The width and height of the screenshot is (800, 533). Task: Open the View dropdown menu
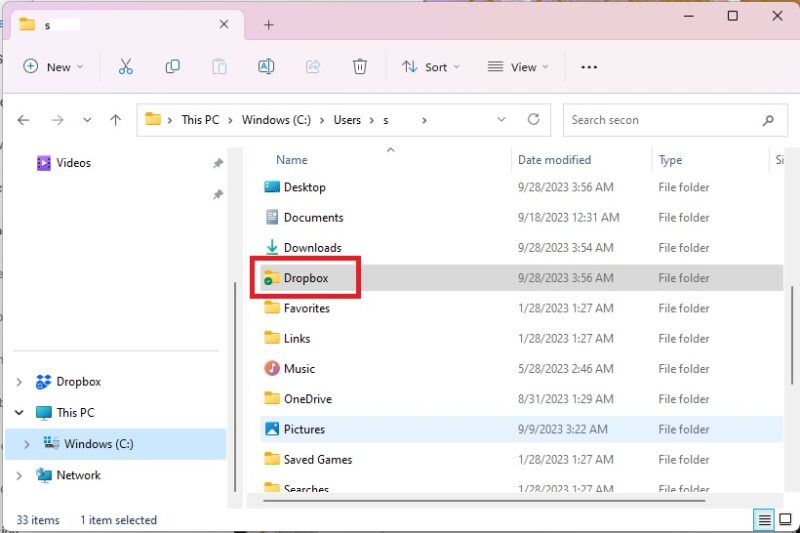(518, 67)
